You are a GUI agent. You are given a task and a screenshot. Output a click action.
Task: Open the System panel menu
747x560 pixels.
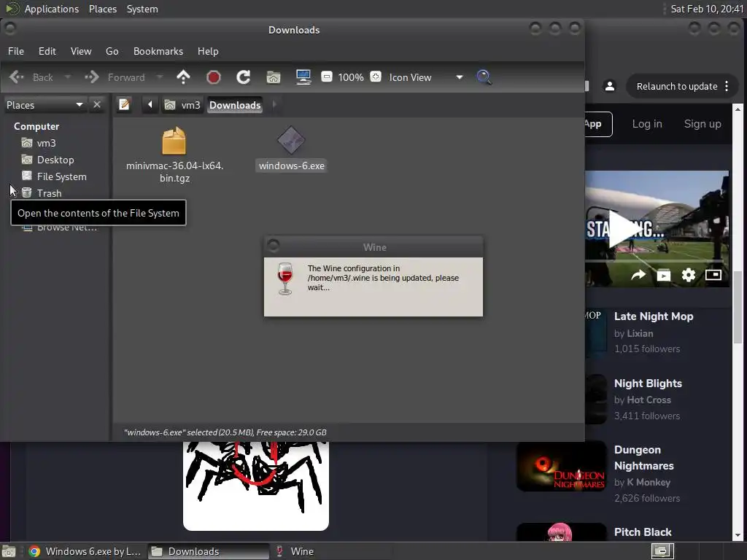(x=142, y=9)
